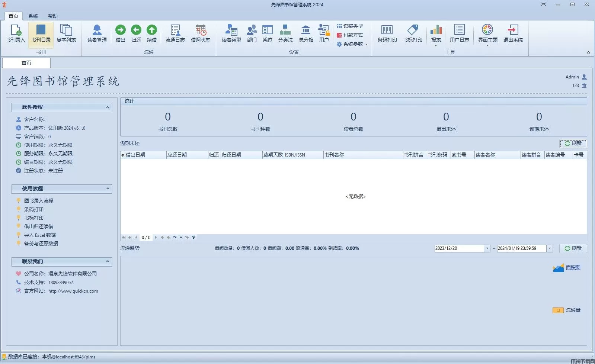Viewport: 595px width, 364px height.
Task: Open the 用户日志 user log
Action: coord(460,33)
